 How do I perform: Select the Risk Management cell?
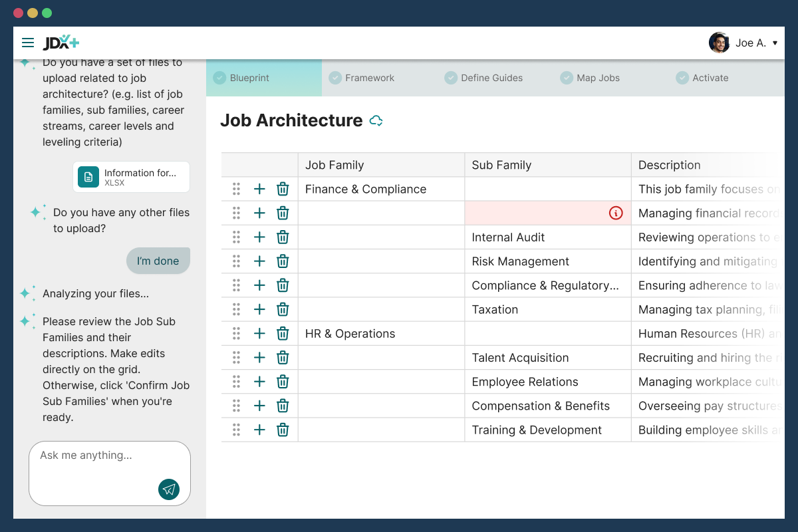(548, 261)
